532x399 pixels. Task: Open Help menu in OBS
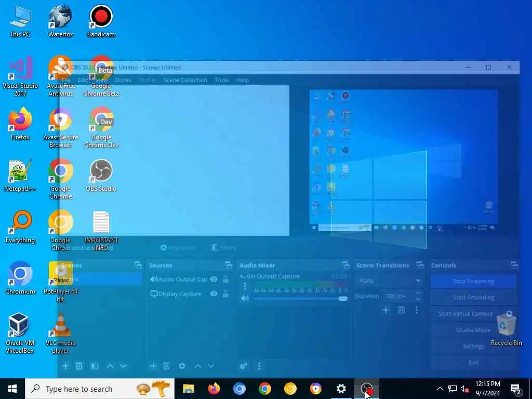coord(242,80)
